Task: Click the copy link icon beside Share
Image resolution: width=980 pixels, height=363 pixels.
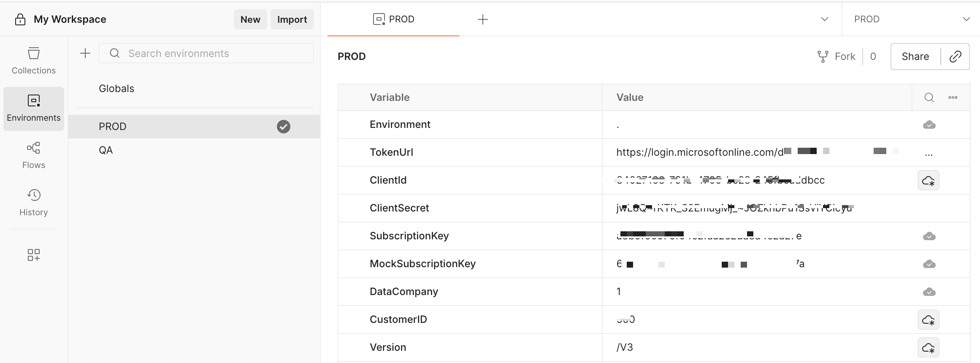Action: click(x=955, y=57)
